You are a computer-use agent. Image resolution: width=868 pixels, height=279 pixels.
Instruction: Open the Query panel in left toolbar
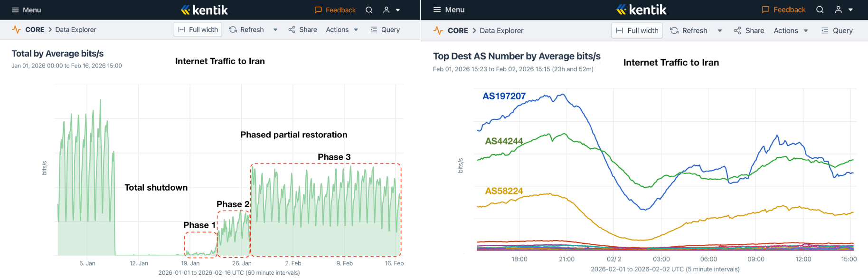(385, 29)
